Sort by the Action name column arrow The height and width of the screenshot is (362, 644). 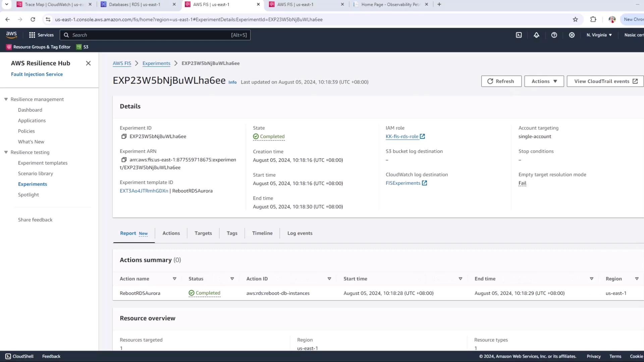click(174, 279)
